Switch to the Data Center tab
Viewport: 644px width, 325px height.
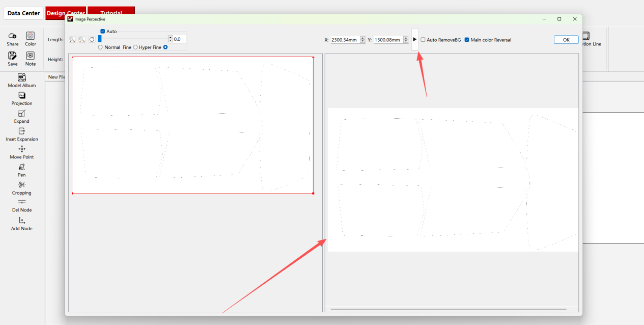point(23,13)
